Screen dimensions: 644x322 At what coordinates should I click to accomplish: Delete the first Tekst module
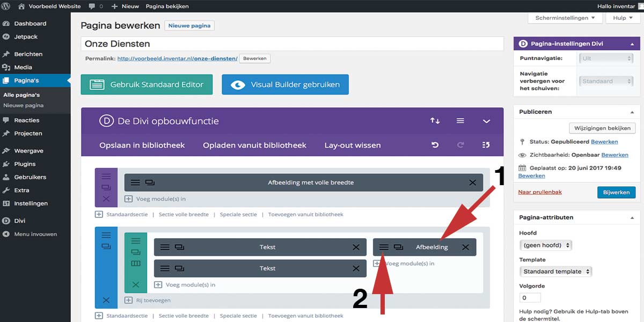[x=356, y=247]
